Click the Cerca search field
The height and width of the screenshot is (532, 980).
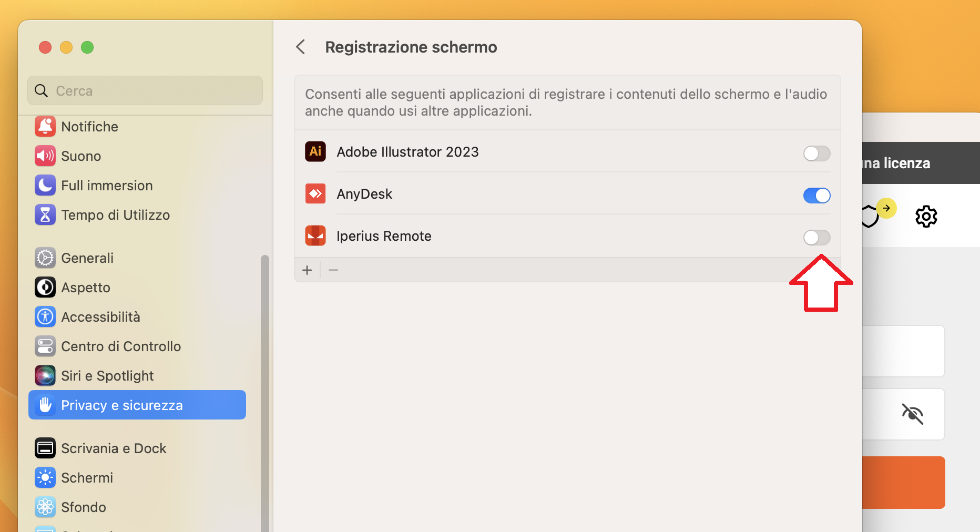tap(145, 90)
